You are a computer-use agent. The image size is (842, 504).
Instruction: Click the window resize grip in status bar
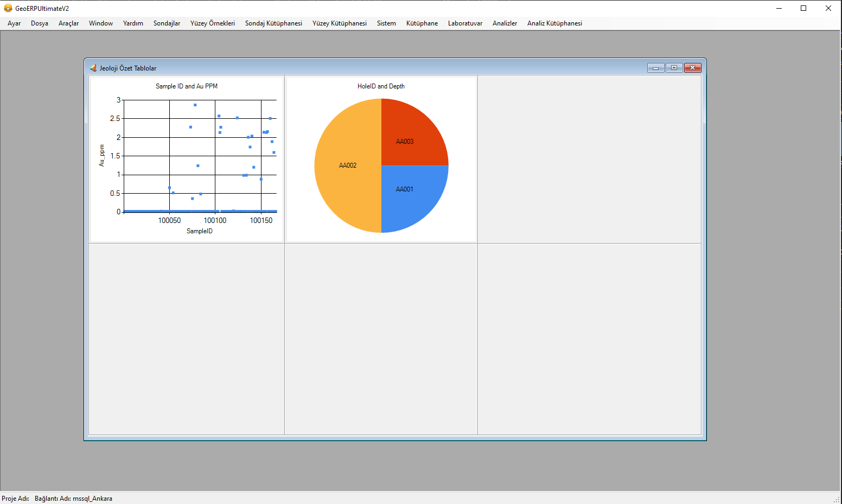837,499
